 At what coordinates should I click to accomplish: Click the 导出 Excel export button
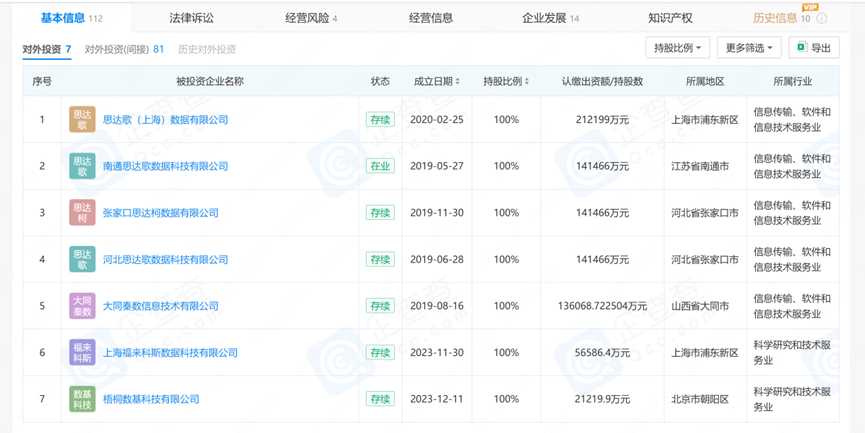[x=813, y=48]
